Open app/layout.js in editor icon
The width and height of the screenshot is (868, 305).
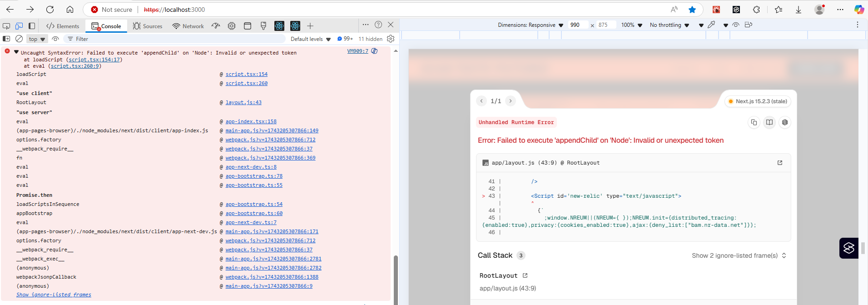(x=780, y=163)
